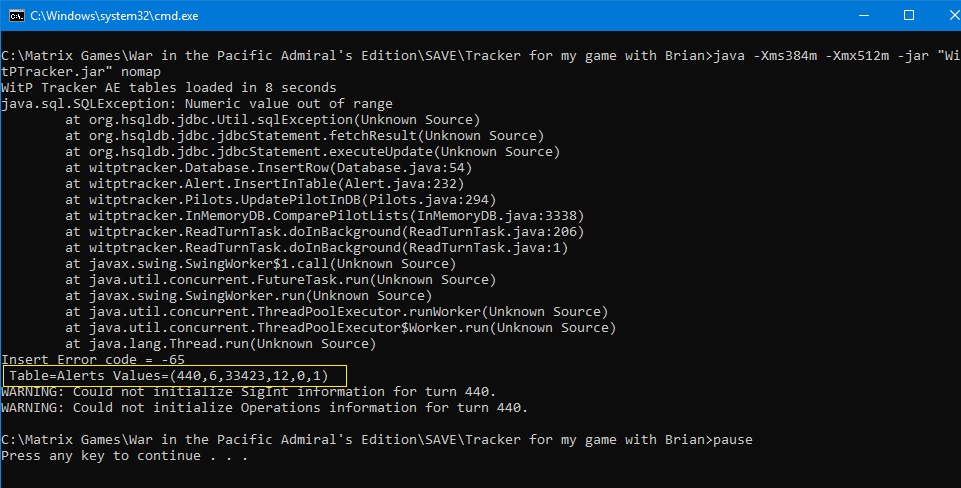This screenshot has width=961, height=488.
Task: Click the java -Xms384m launch command text
Action: 837,56
